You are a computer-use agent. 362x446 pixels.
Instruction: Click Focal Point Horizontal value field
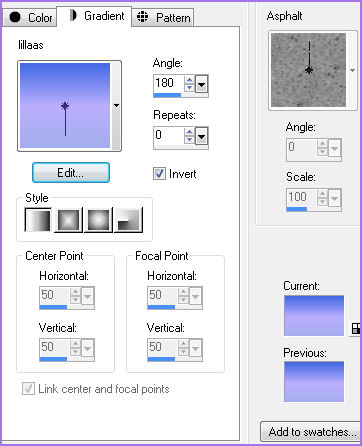coord(163,296)
